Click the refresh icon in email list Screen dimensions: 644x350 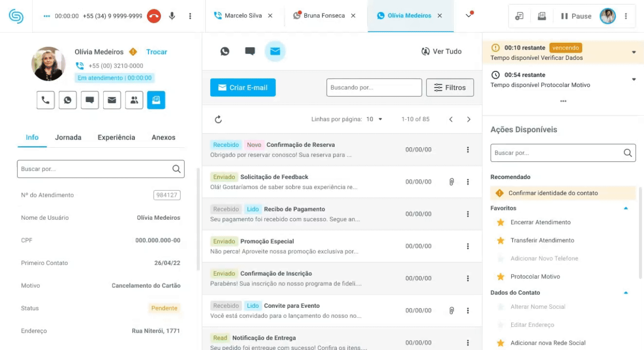click(x=218, y=119)
